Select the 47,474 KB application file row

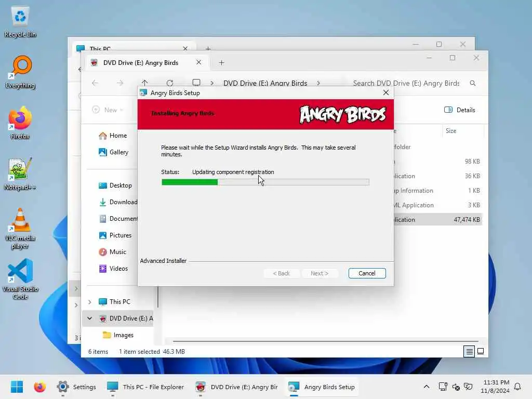tap(437, 220)
